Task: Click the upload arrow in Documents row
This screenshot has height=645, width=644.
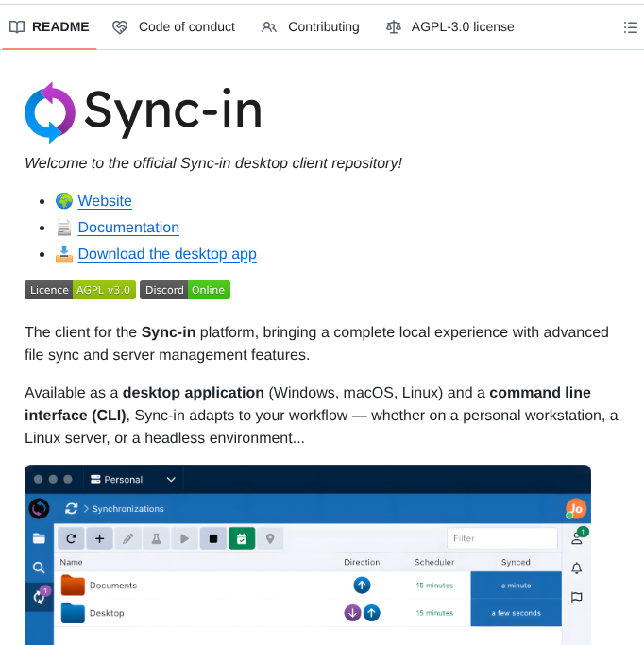Action: click(x=362, y=585)
